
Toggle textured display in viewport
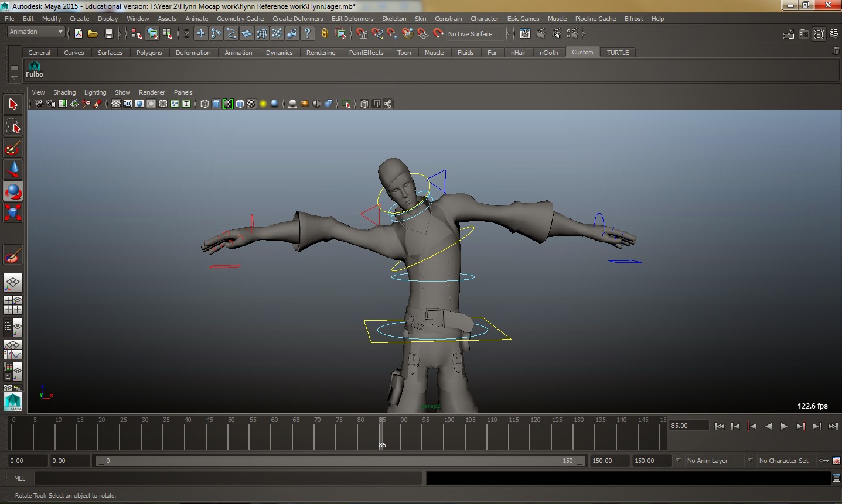[x=251, y=104]
